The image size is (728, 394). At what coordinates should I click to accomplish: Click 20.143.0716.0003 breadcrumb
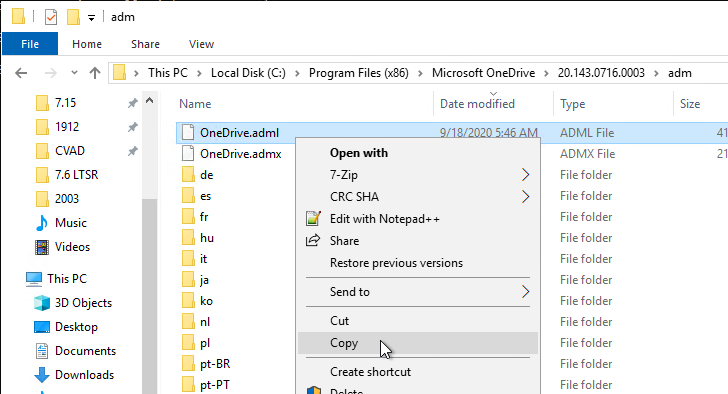pos(601,73)
